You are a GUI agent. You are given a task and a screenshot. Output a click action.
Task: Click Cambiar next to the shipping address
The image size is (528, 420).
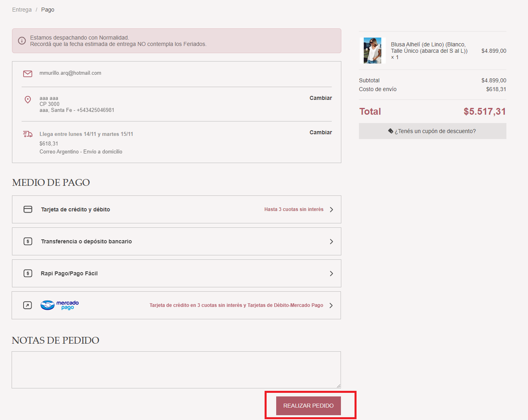321,98
